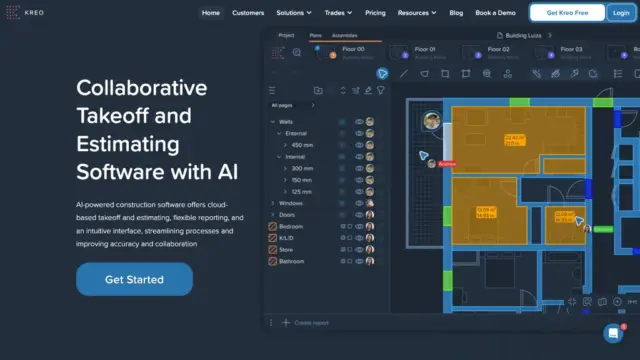Viewport: 640px width, 360px height.
Task: Click Create report at panel bottom
Action: [305, 323]
